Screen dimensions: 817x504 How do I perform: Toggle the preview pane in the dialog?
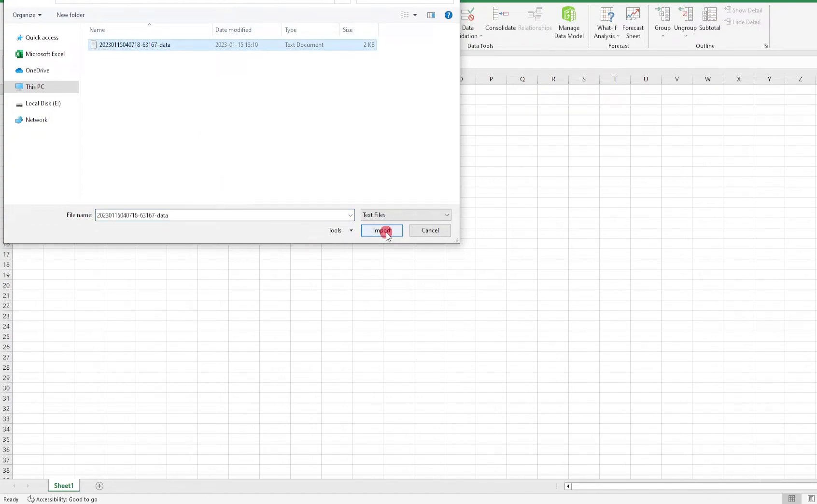point(431,15)
